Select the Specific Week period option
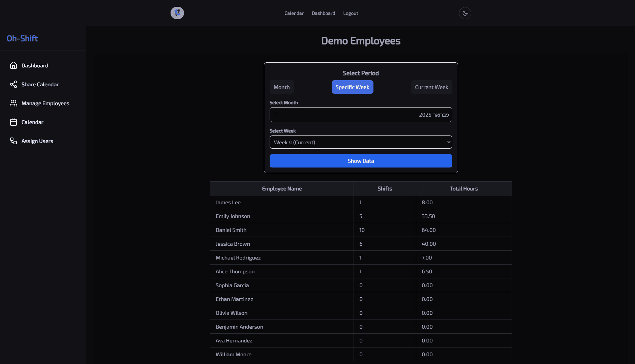Screen dimensions: 635x364 [x=352, y=87]
